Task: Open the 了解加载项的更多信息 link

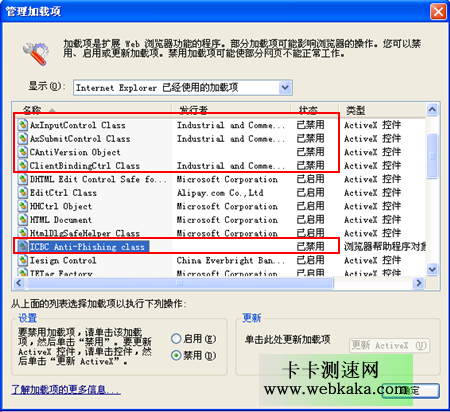Action: (x=66, y=389)
